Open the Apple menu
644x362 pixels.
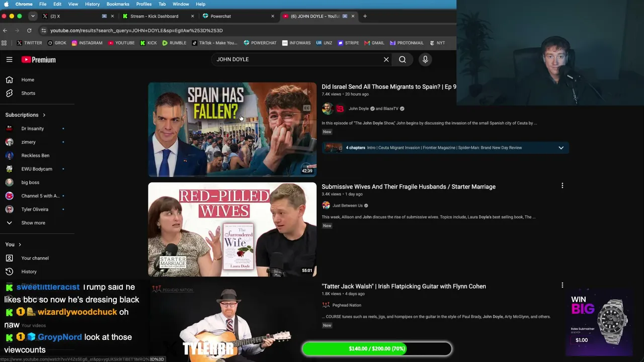(x=6, y=4)
